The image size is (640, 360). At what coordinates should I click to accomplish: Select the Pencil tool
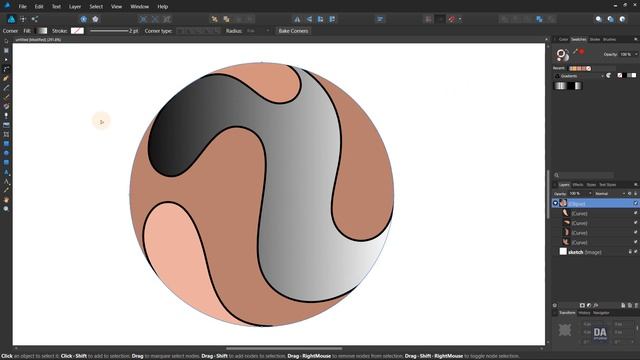(6, 88)
